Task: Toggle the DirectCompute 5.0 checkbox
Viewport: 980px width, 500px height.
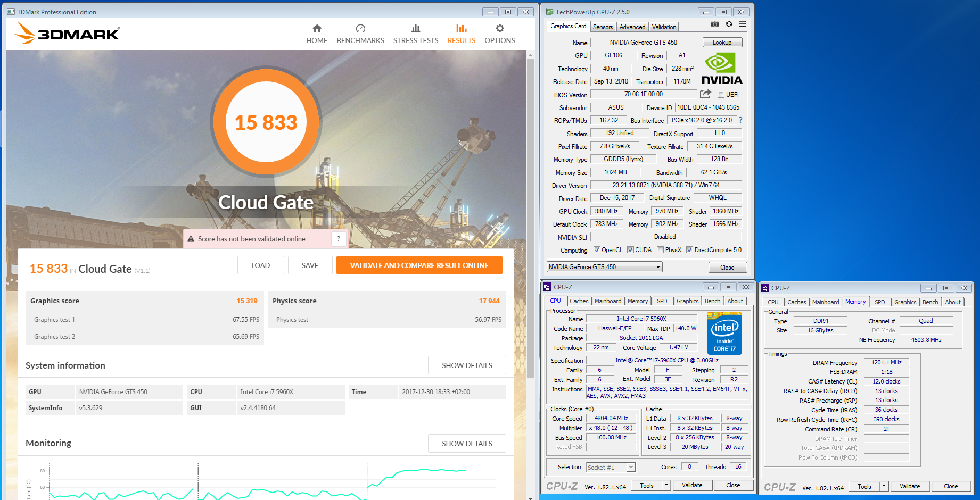Action: (x=689, y=250)
